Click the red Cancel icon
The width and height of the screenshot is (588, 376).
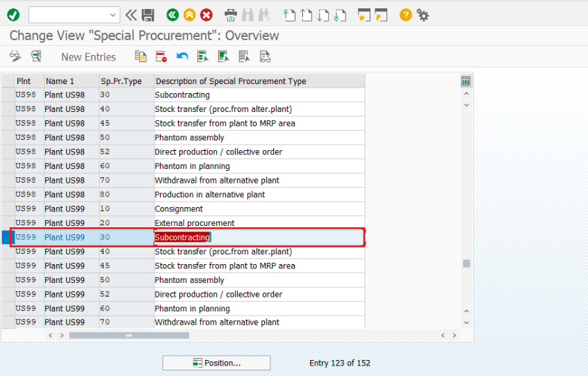click(x=206, y=15)
